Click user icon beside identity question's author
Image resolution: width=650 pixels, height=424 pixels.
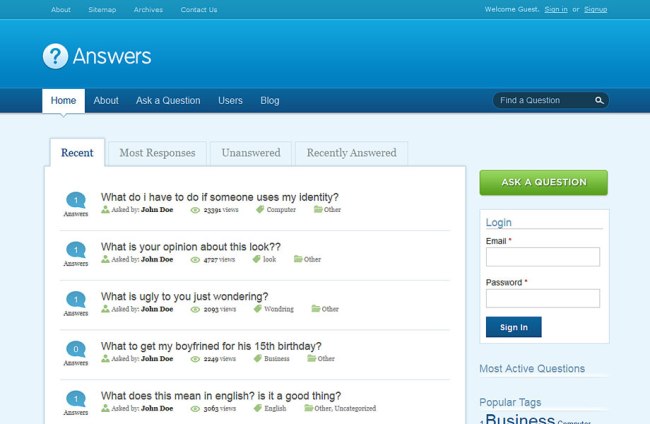105,209
